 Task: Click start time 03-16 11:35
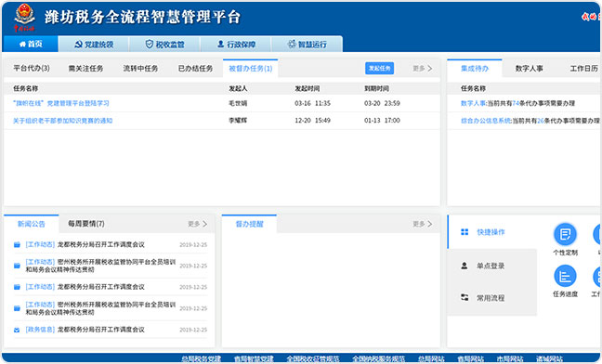[312, 103]
